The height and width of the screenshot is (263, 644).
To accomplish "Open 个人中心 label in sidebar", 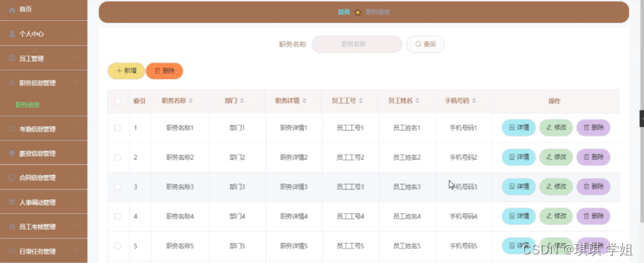I will pos(32,34).
